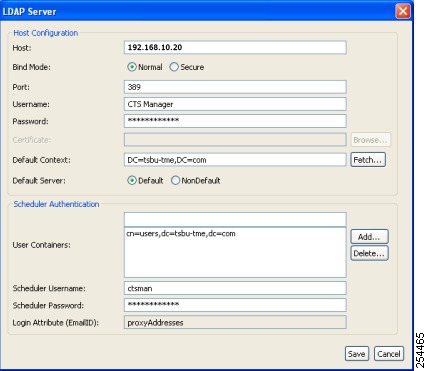Click the empty User Containers entry field
The image size is (427, 371).
tap(235, 220)
